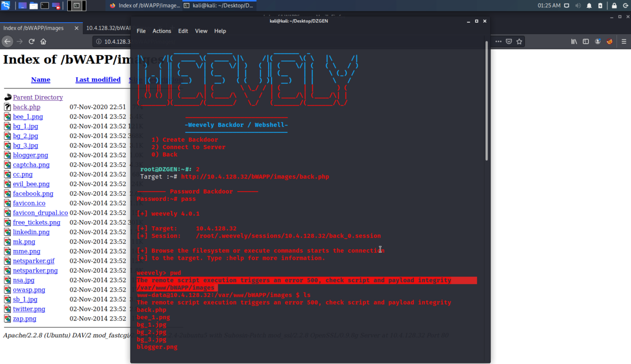Go forward in Firefox
The image size is (631, 364).
19,41
